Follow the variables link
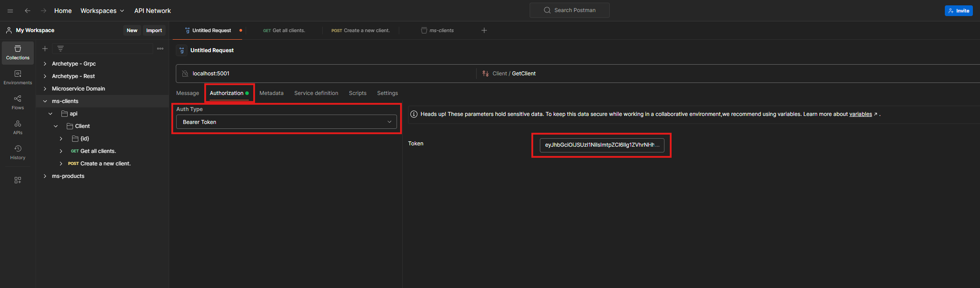This screenshot has width=980, height=288. [860, 114]
